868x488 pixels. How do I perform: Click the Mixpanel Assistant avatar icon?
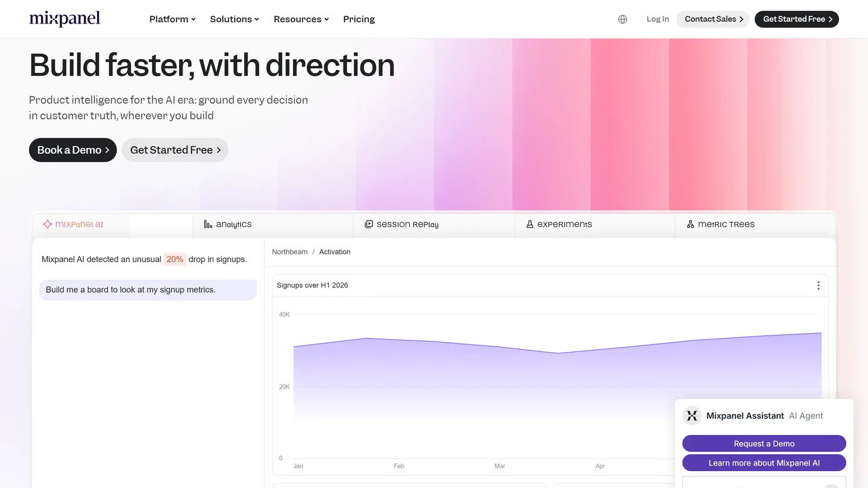click(x=692, y=416)
